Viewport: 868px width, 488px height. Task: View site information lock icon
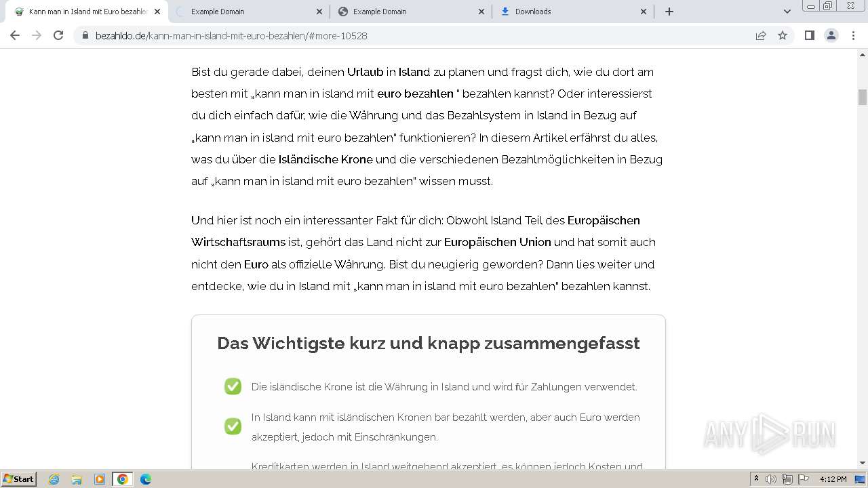pyautogui.click(x=85, y=36)
